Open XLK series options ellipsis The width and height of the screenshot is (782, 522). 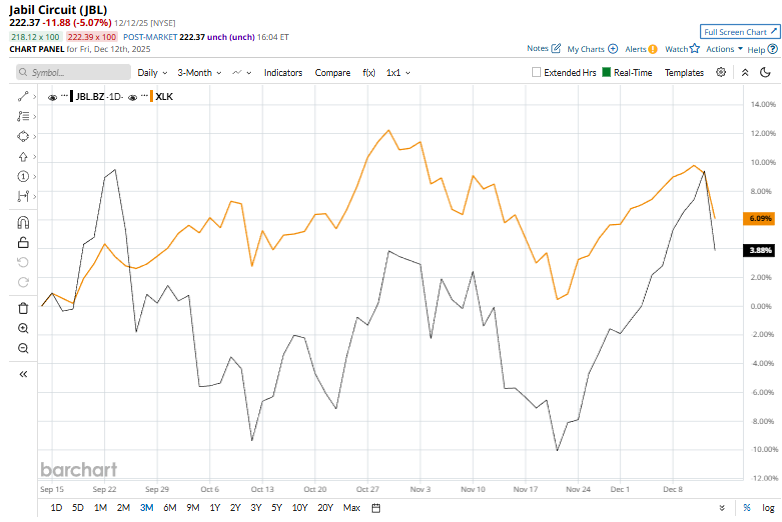[145, 95]
